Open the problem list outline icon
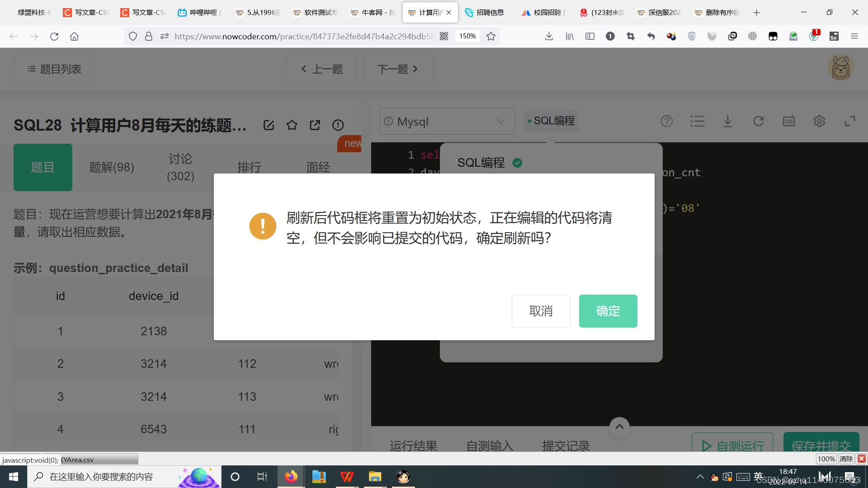Image resolution: width=868 pixels, height=488 pixels. 697,121
